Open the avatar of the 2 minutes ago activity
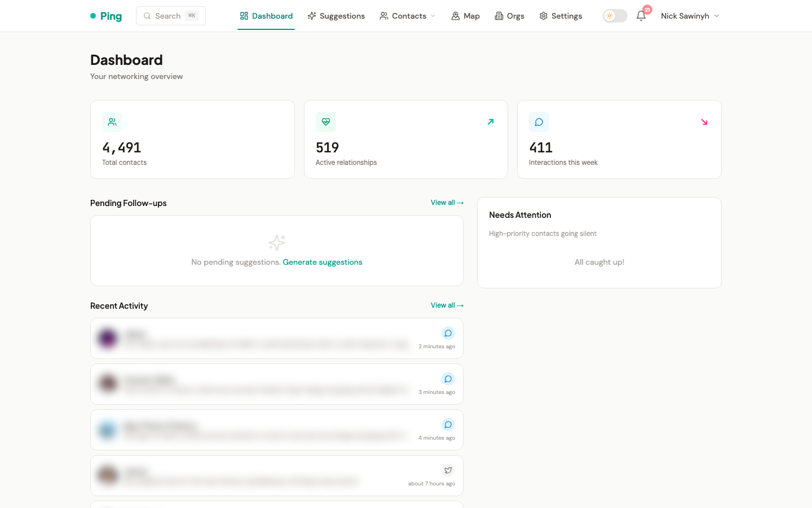This screenshot has width=812, height=508. point(108,338)
